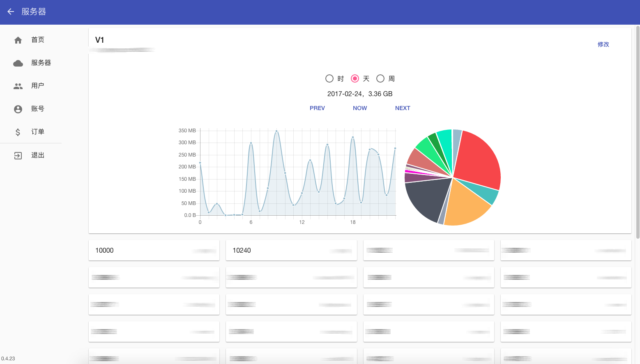The image size is (640, 364).
Task: Click the logout exit icon
Action: pos(18,155)
